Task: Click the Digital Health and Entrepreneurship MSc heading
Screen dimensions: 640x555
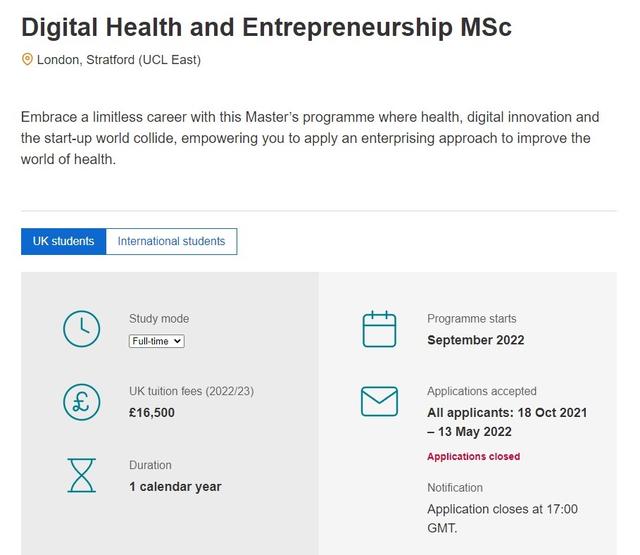Action: (x=266, y=28)
